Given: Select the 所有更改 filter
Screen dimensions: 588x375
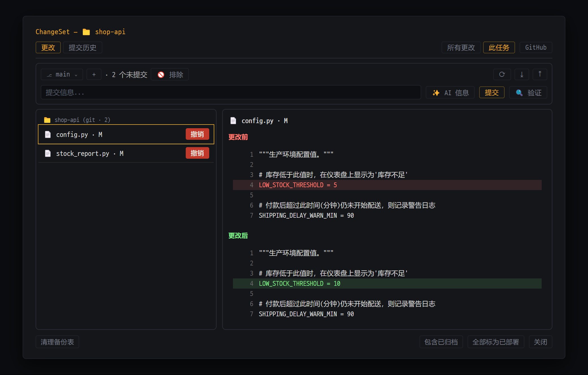Looking at the screenshot, I should tap(461, 47).
